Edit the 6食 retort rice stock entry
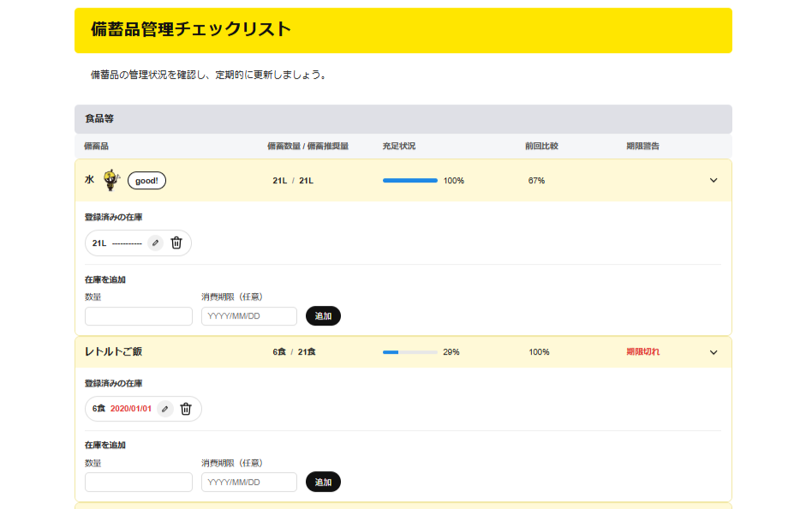The width and height of the screenshot is (812, 509). click(165, 409)
